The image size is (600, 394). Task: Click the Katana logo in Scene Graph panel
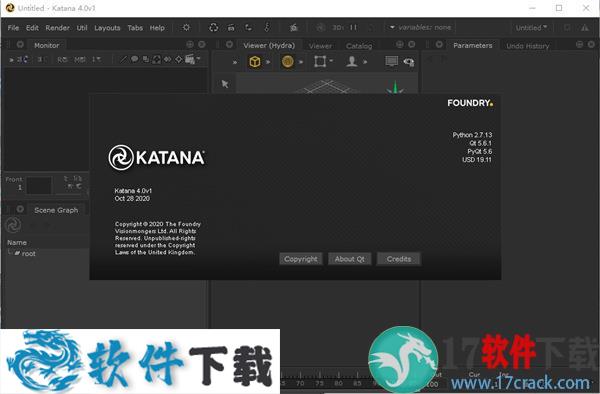click(13, 225)
